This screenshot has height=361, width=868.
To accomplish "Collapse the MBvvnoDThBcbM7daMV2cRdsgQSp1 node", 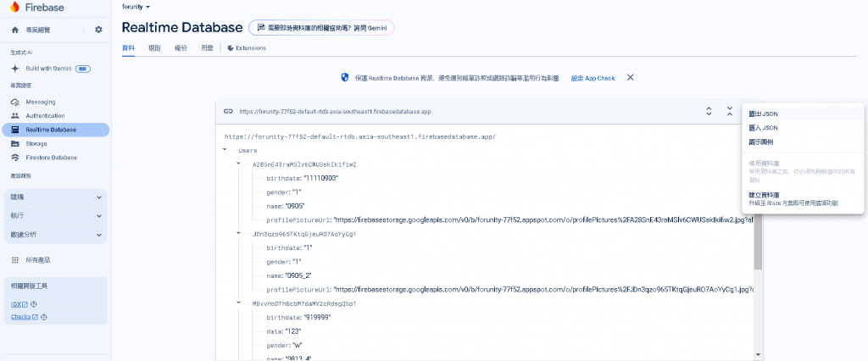I will point(238,303).
